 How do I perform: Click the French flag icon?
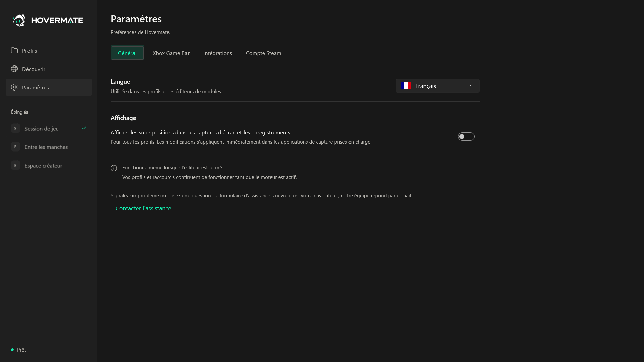click(x=406, y=86)
